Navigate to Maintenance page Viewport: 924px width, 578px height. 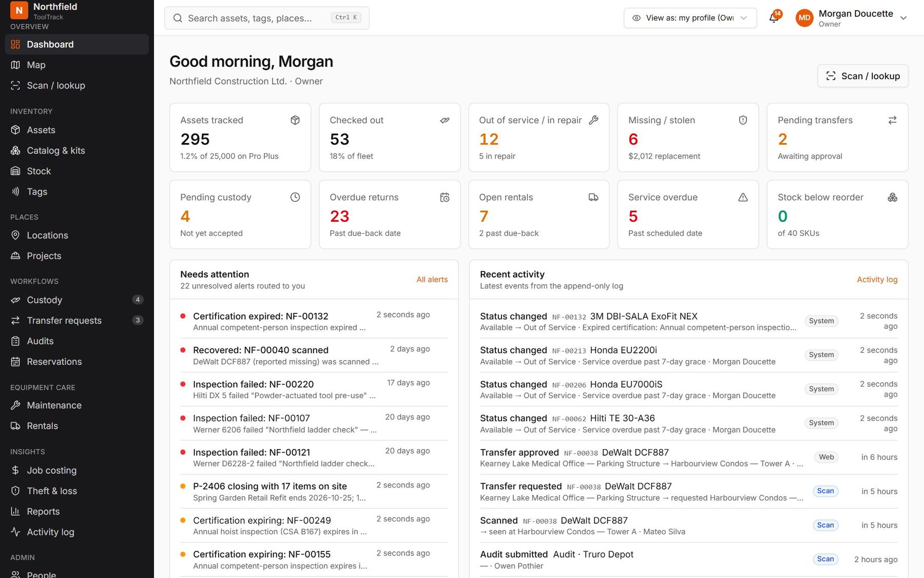point(77,406)
